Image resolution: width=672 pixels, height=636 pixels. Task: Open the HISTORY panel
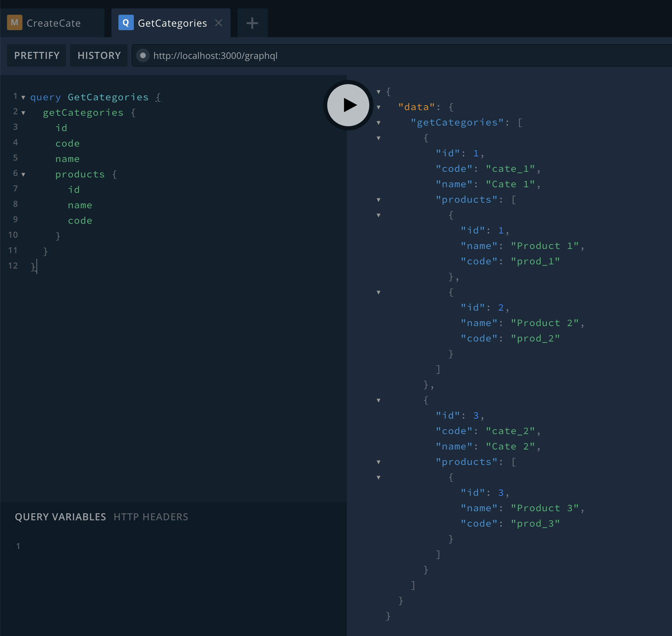(x=99, y=55)
